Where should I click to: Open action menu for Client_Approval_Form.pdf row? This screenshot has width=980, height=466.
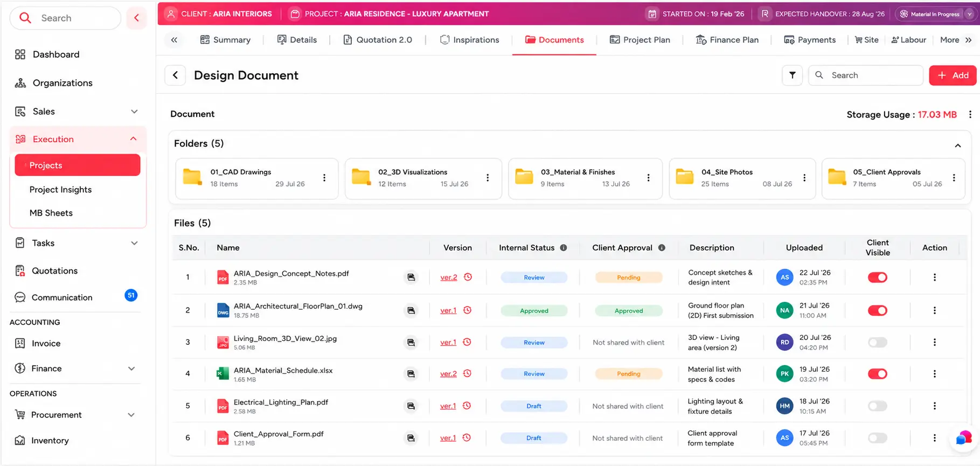[934, 438]
